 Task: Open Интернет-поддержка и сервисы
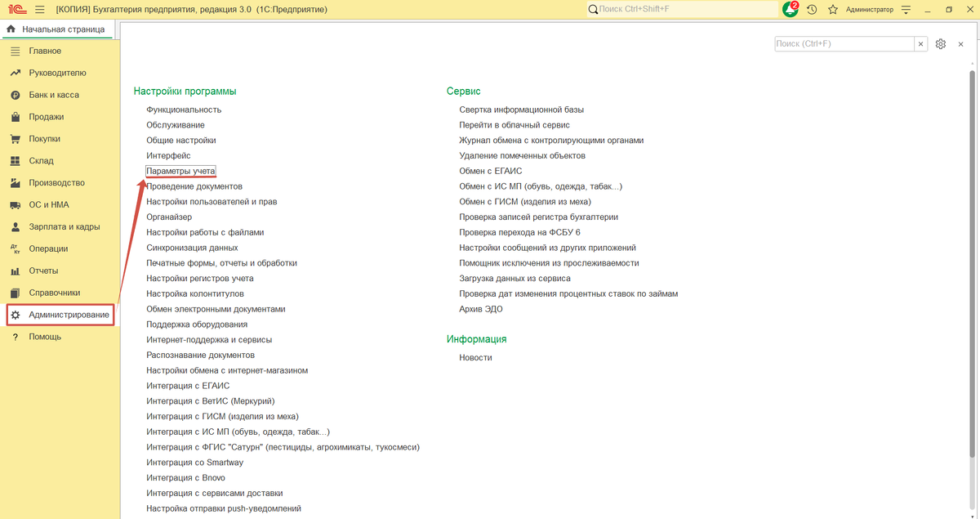click(209, 339)
